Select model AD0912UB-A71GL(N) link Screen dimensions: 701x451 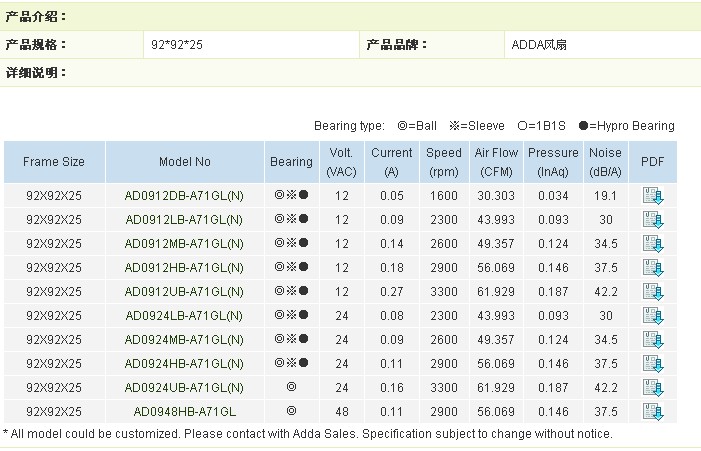(x=184, y=292)
